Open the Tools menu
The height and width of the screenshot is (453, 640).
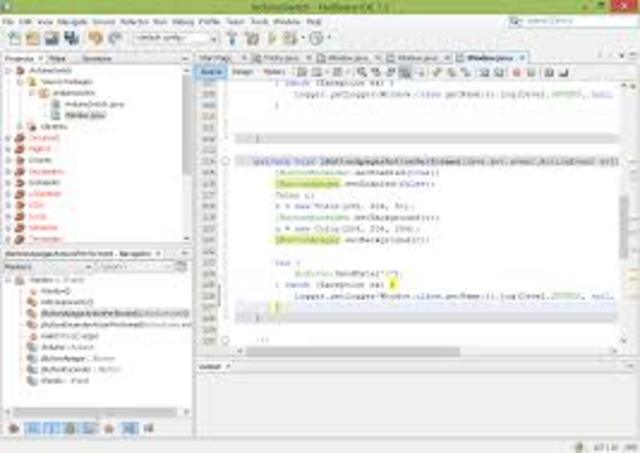point(259,21)
